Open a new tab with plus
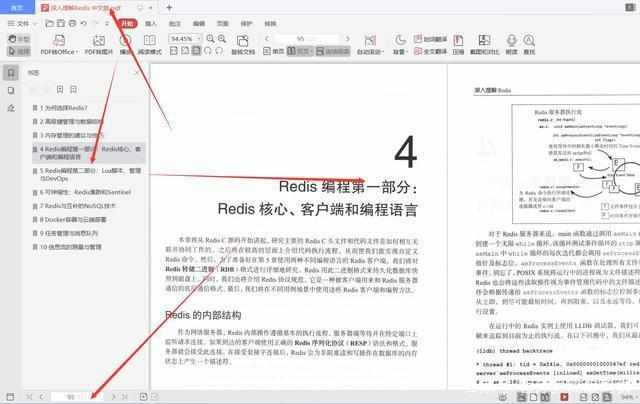This screenshot has width=640, height=404. point(169,7)
